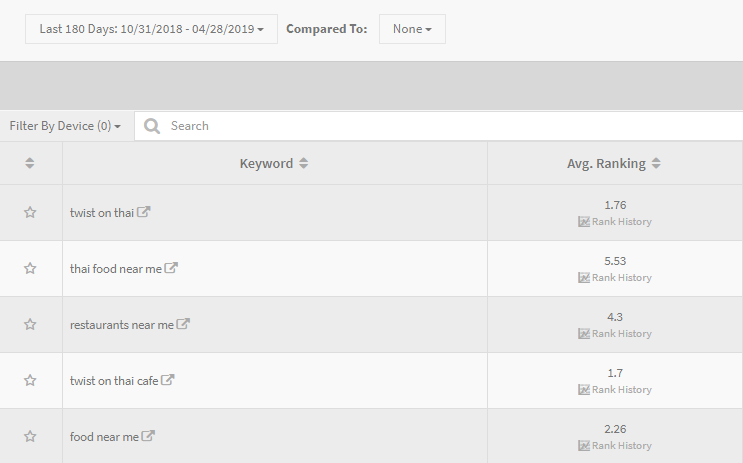Mark 'twist on thai cafe' as starred
The width and height of the screenshot is (743, 463).
coord(30,380)
